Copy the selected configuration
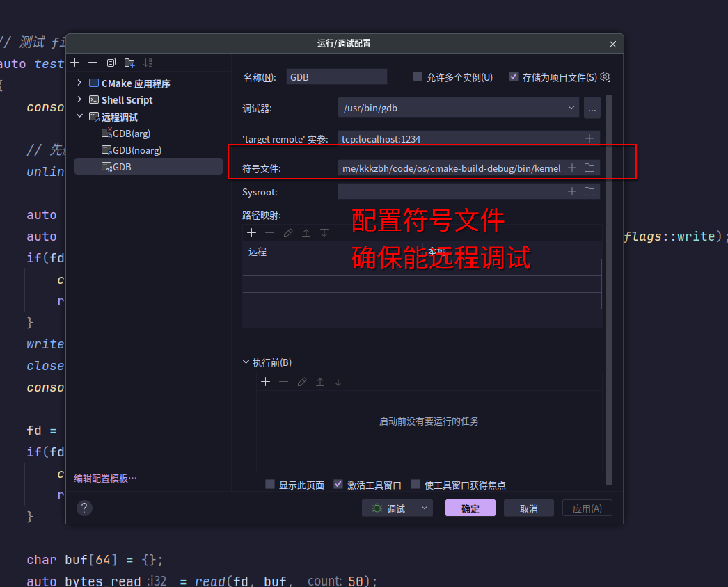Screen dimensions: 728x587 [x=111, y=62]
